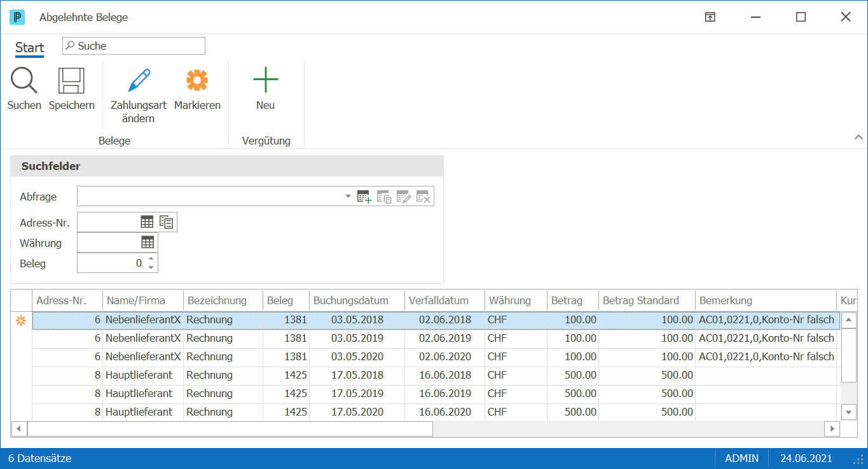Click the date 24.06.2021 in status bar
This screenshot has width=868, height=469.
click(x=806, y=458)
